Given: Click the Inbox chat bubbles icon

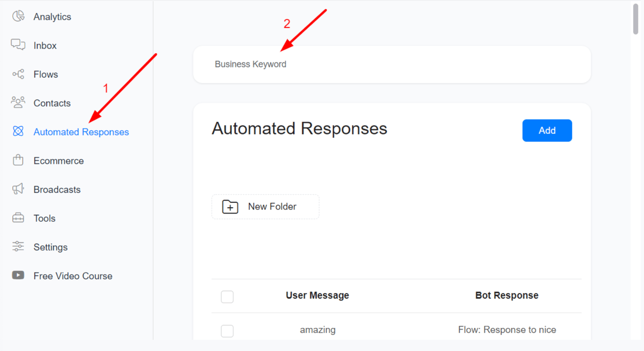Looking at the screenshot, I should pos(18,45).
